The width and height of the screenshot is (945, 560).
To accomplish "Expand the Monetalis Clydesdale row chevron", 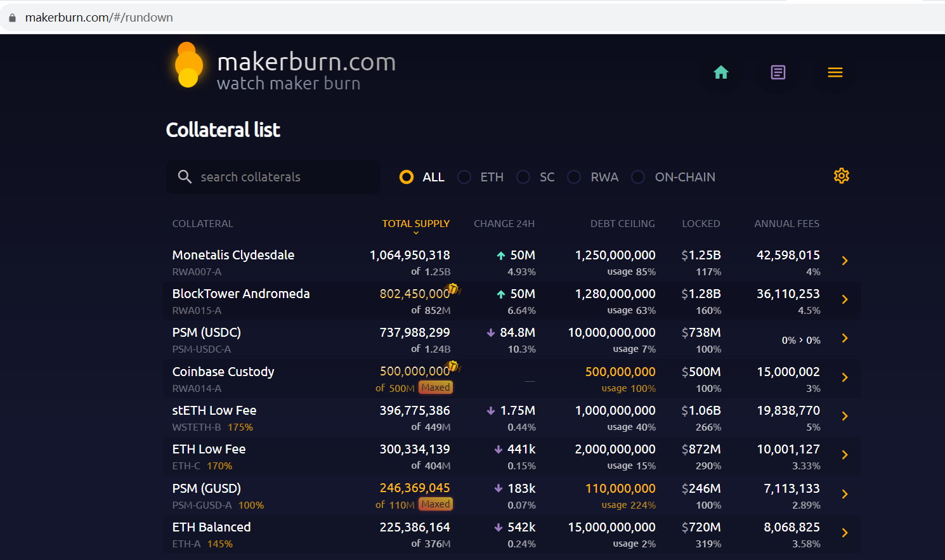I will [845, 261].
